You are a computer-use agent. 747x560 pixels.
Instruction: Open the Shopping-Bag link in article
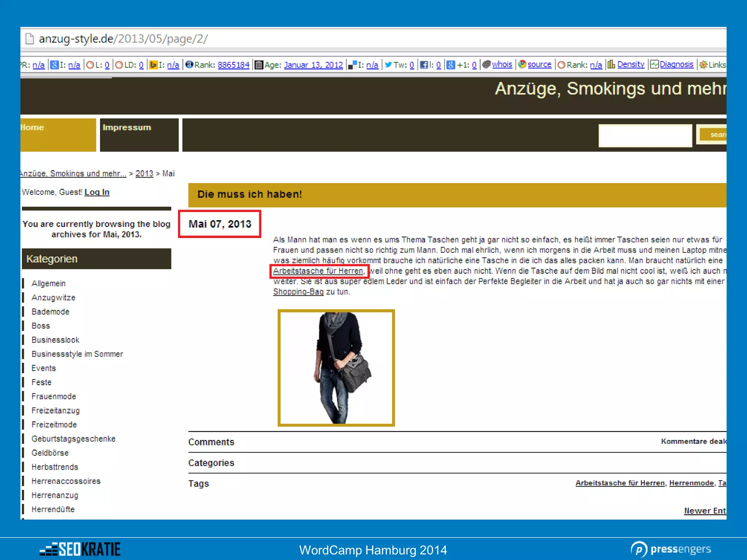tap(298, 292)
